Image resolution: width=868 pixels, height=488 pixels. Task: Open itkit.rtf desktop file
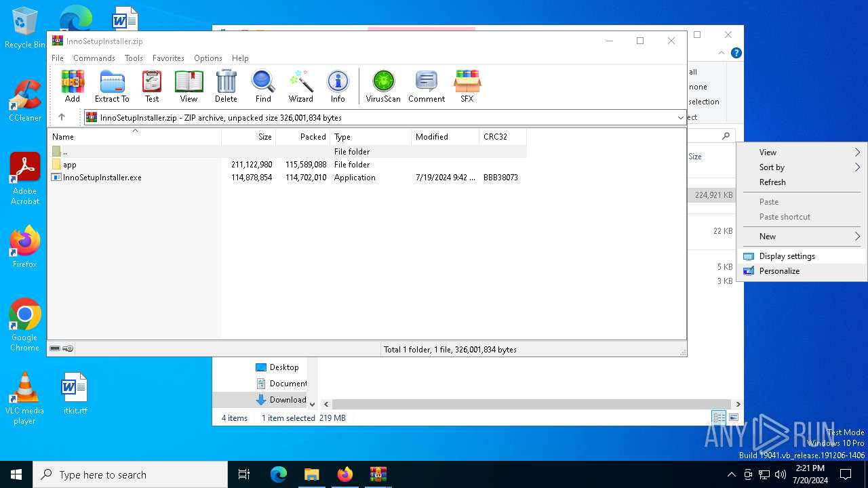(x=75, y=393)
